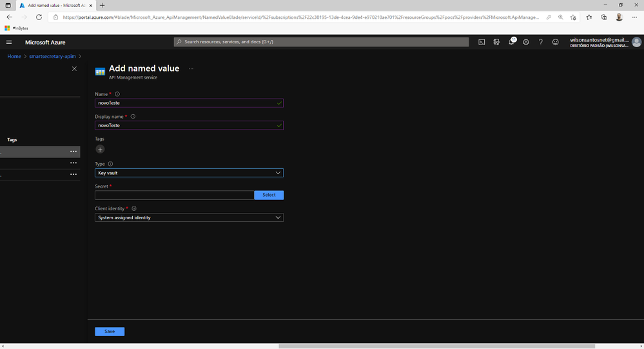Close the Add named value browser tab
Viewport: 644px width, 349px height.
tap(91, 5)
